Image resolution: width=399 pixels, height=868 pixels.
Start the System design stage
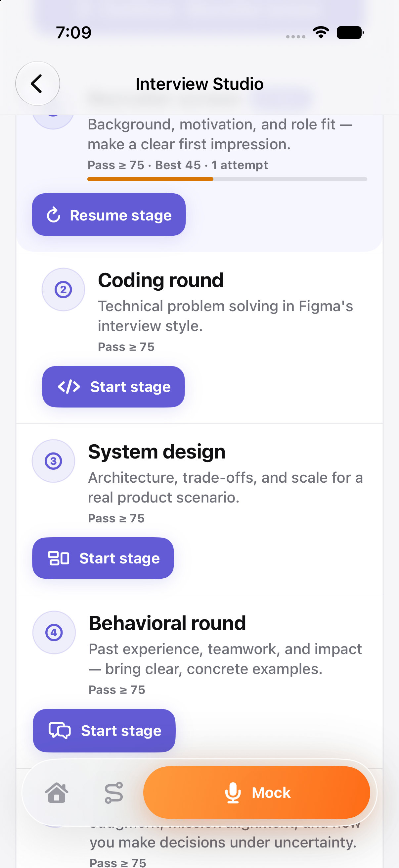[x=103, y=558]
